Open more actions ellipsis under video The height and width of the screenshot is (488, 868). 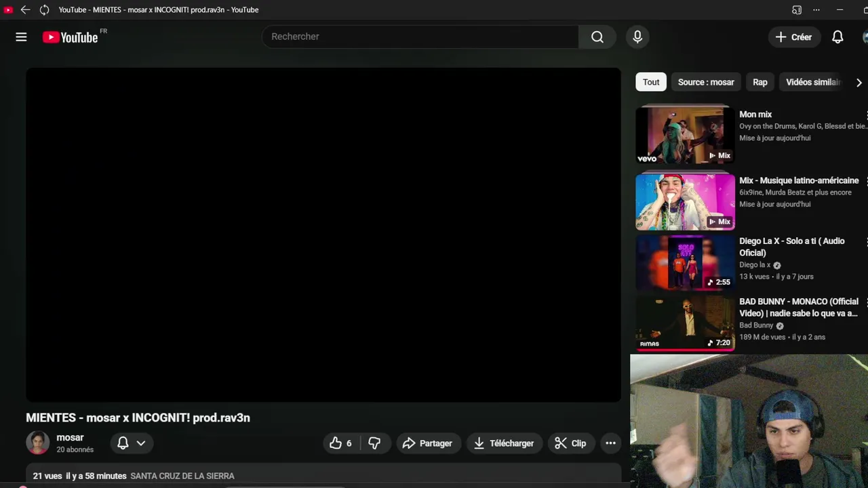click(610, 443)
